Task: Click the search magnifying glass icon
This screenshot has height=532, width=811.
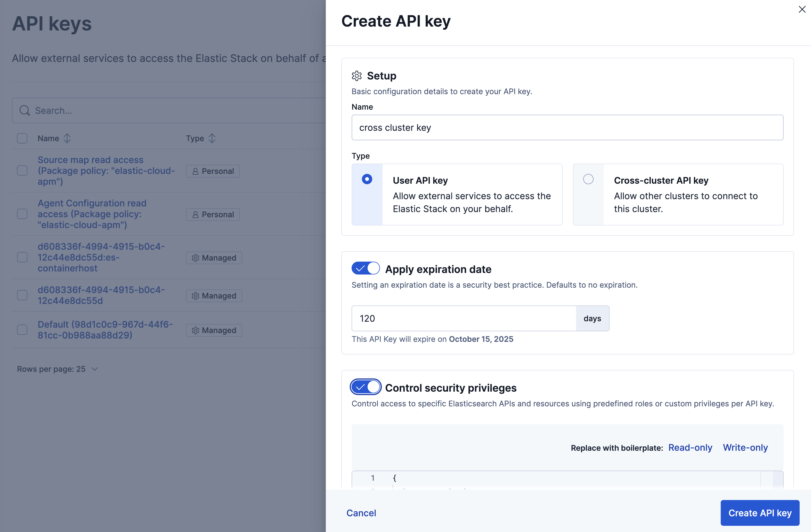Action: click(x=24, y=110)
